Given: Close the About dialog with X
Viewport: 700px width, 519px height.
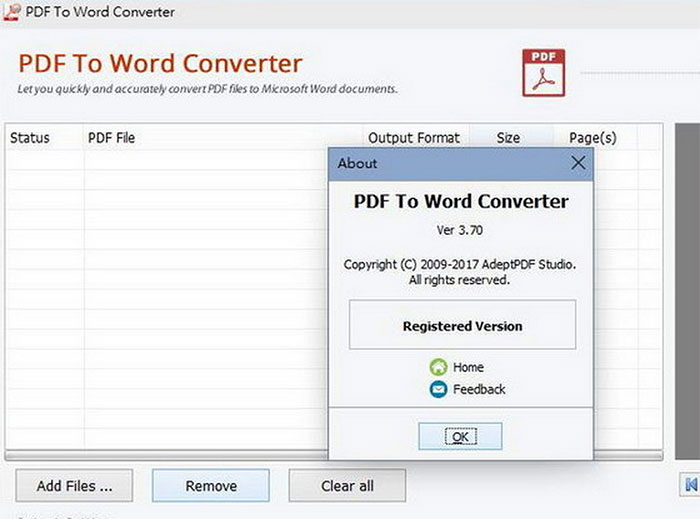Looking at the screenshot, I should click(578, 163).
